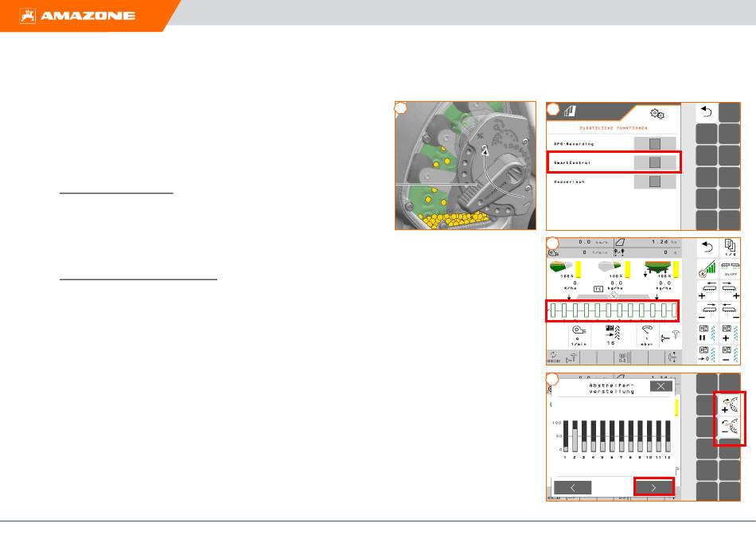Open the double gear settings icon

coord(657,115)
